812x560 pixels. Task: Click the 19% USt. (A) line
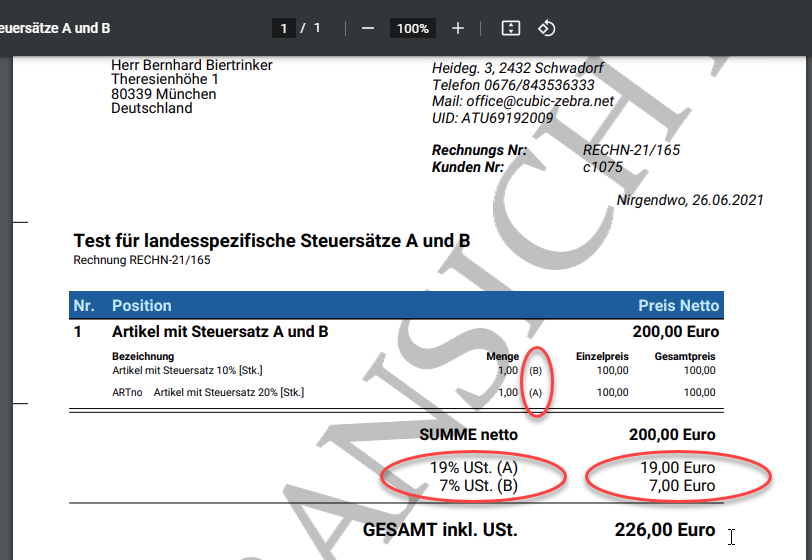(474, 468)
